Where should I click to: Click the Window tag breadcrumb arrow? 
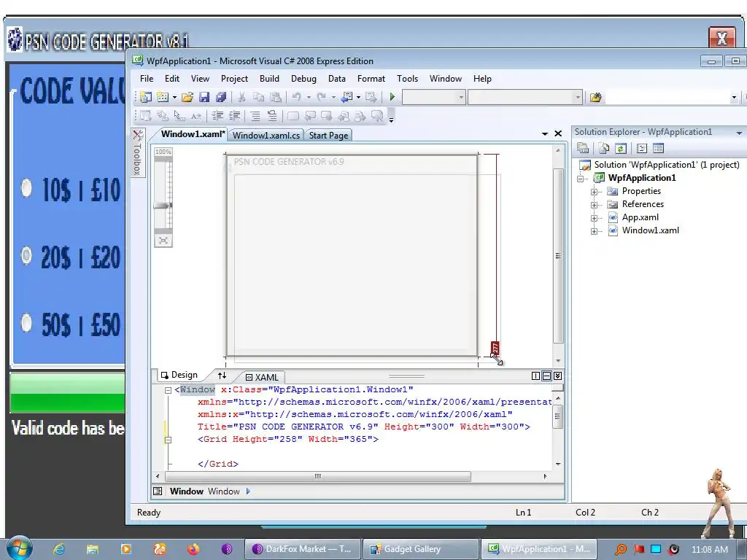coord(248,491)
